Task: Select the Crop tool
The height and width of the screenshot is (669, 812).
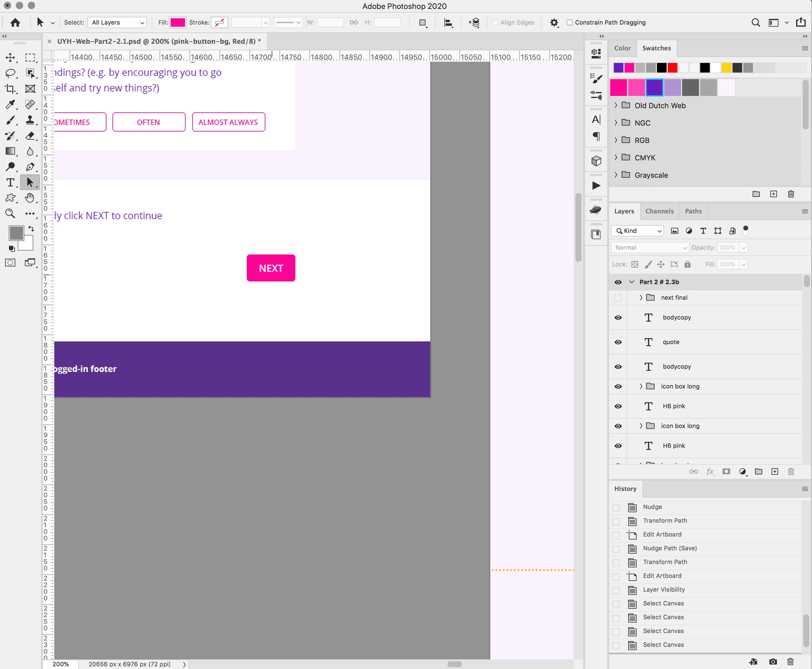Action: click(x=10, y=89)
